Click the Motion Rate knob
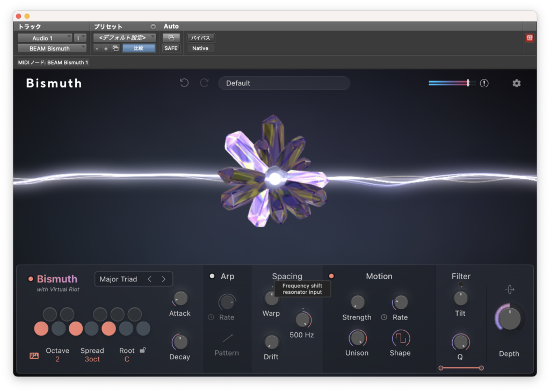The width and height of the screenshot is (550, 392). point(400,302)
